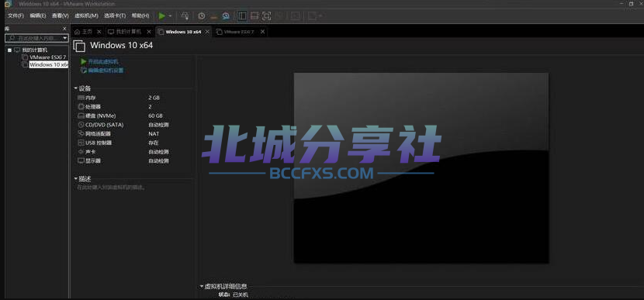Click the 60 GB hard disk value
The image size is (644, 300).
coord(155,116)
